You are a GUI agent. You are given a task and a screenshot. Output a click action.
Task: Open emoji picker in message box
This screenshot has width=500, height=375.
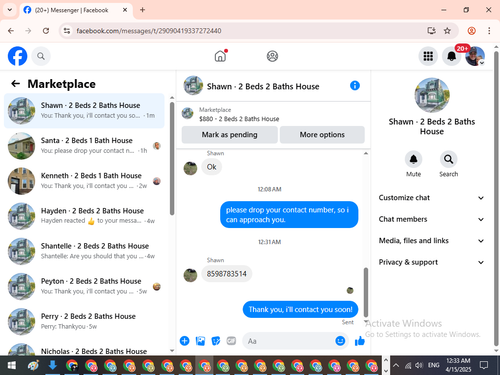tap(340, 341)
